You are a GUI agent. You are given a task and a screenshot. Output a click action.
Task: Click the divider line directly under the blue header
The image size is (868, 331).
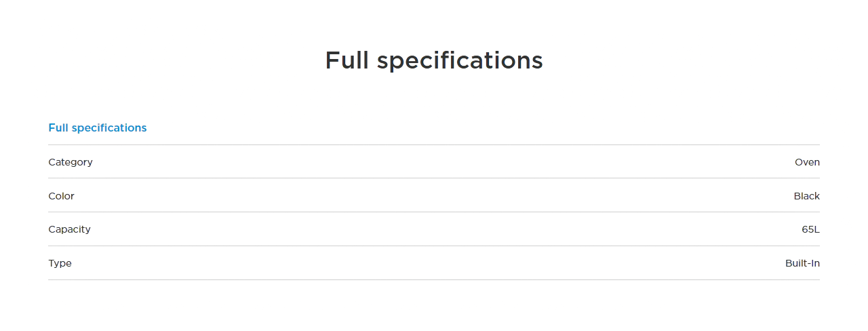click(434, 144)
